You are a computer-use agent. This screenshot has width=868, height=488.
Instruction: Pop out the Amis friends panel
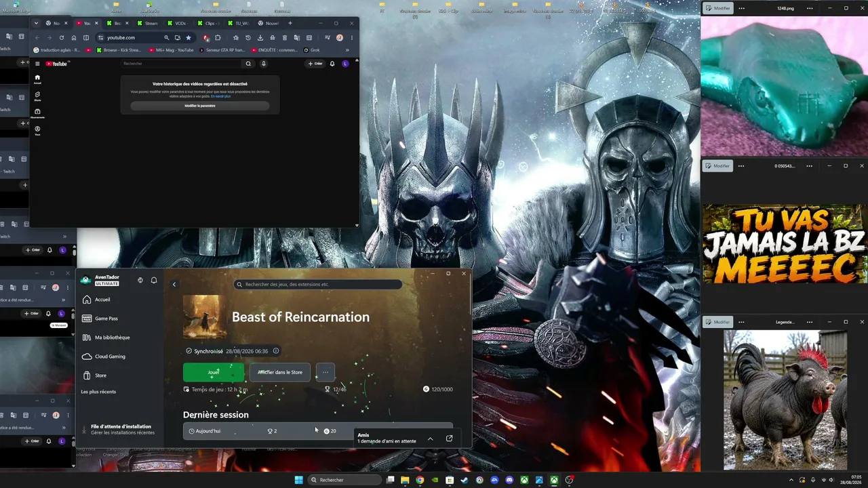pyautogui.click(x=449, y=439)
